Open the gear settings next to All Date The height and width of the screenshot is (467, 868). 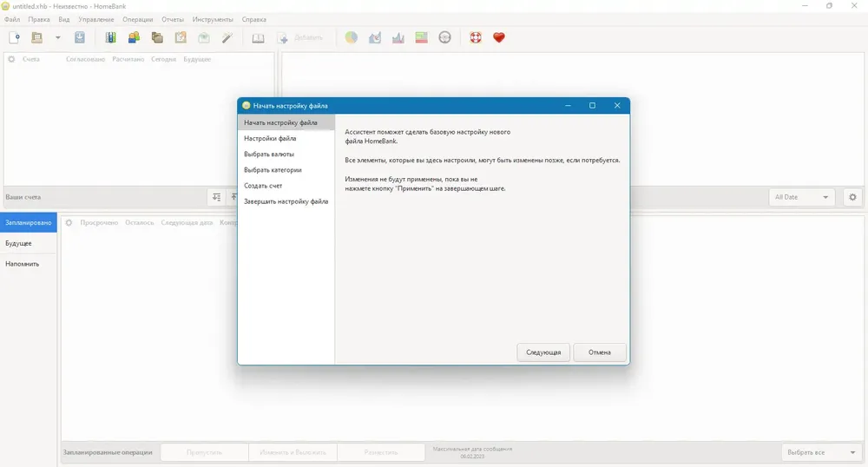tap(852, 197)
